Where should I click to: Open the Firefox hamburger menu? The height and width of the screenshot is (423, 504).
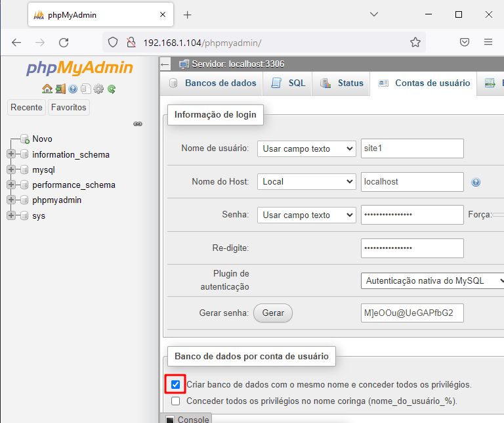pyautogui.click(x=488, y=42)
